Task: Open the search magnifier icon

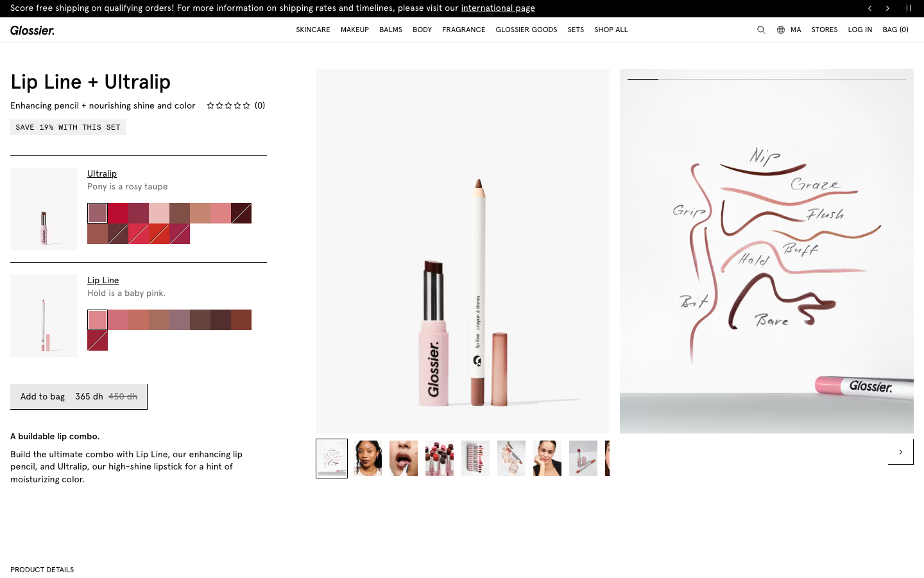Action: 761,30
